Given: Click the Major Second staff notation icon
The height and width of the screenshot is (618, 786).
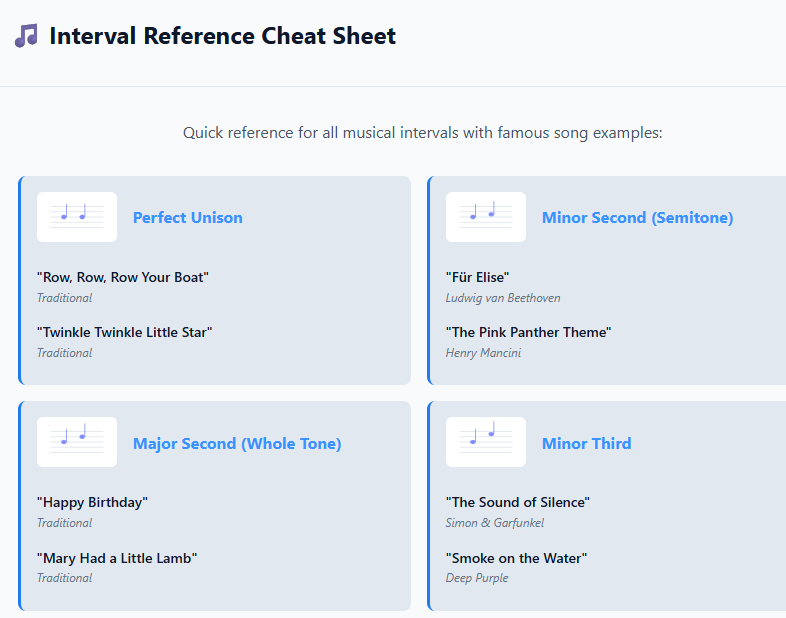Looking at the screenshot, I should point(77,442).
